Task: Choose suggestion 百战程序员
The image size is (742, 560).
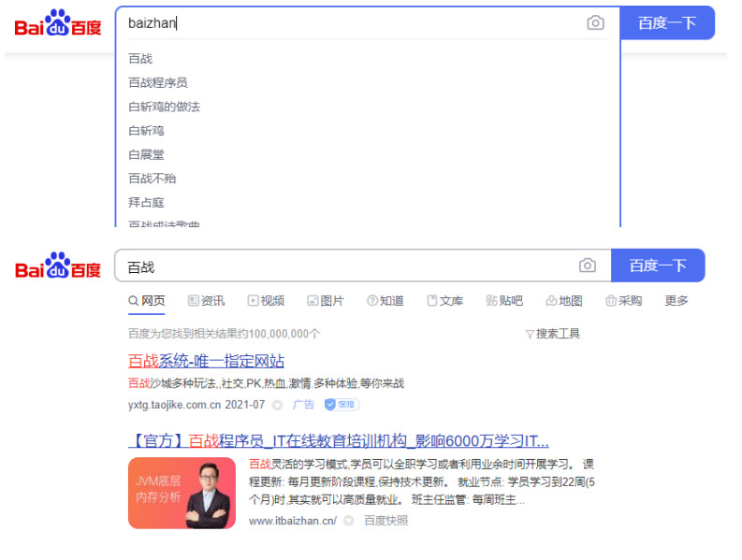Action: (158, 83)
